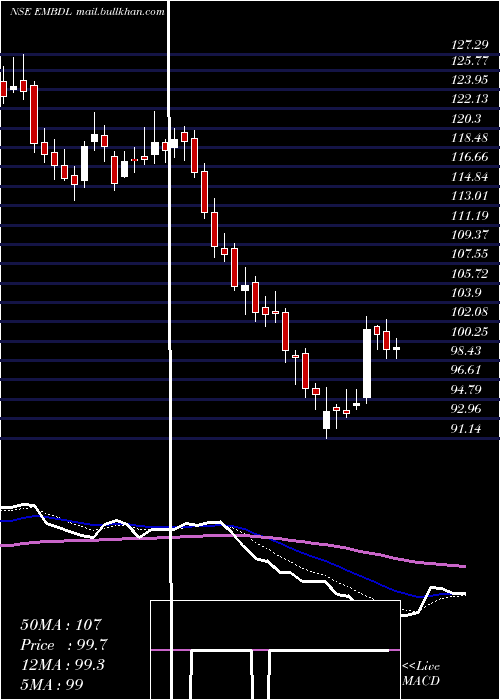Click the 'Price : 99.7' readout
Screen dimensions: 500x700
pos(64,645)
